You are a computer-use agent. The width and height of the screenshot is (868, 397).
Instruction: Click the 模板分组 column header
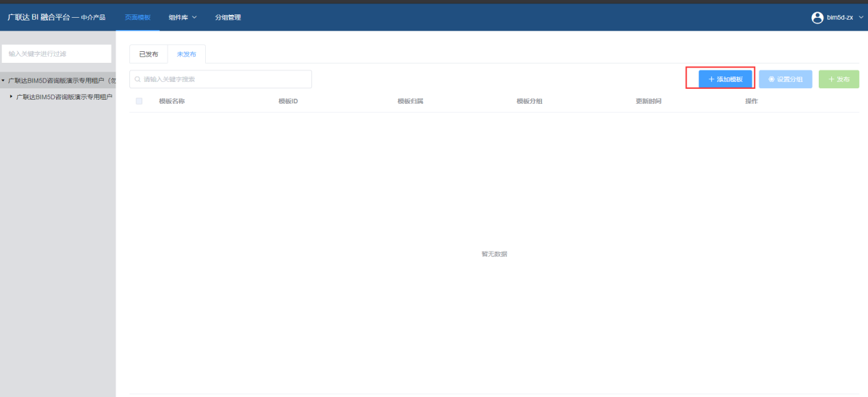[529, 101]
